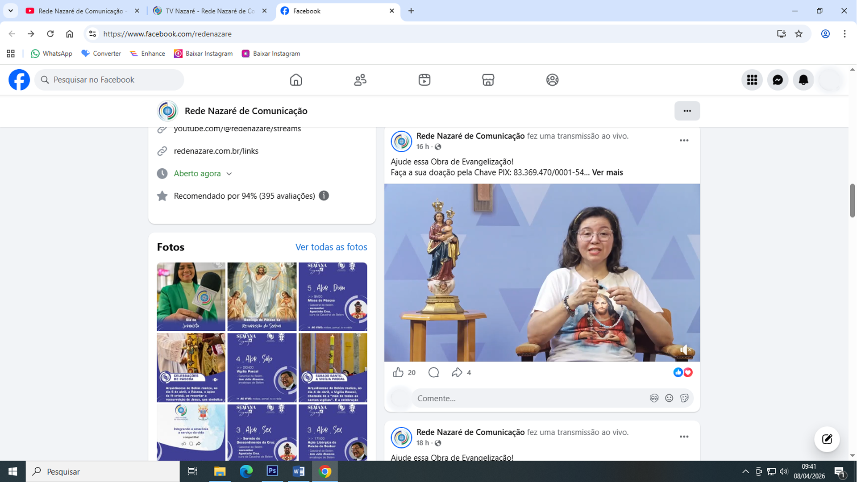Image resolution: width=857 pixels, height=504 pixels.
Task: Share the live video post
Action: tap(457, 372)
